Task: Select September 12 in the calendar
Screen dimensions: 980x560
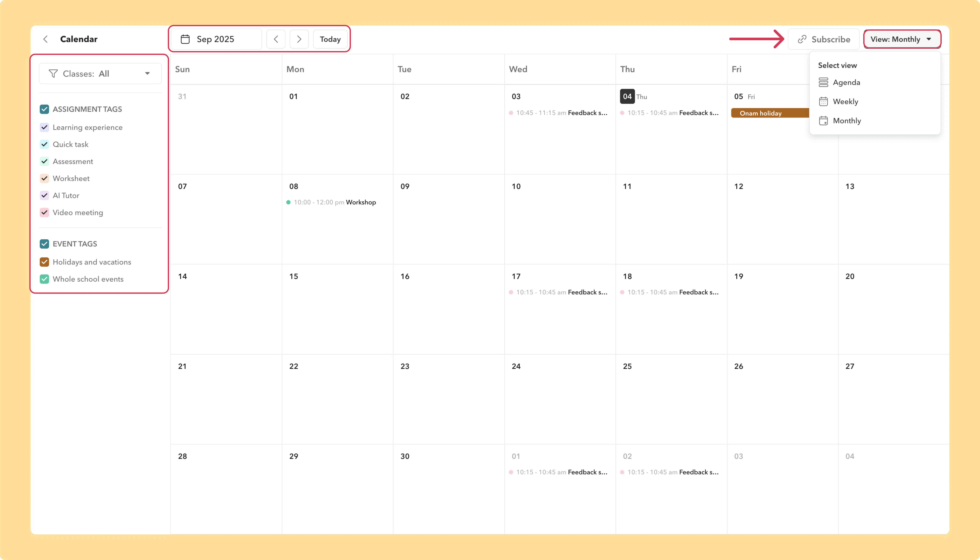Action: pos(739,187)
